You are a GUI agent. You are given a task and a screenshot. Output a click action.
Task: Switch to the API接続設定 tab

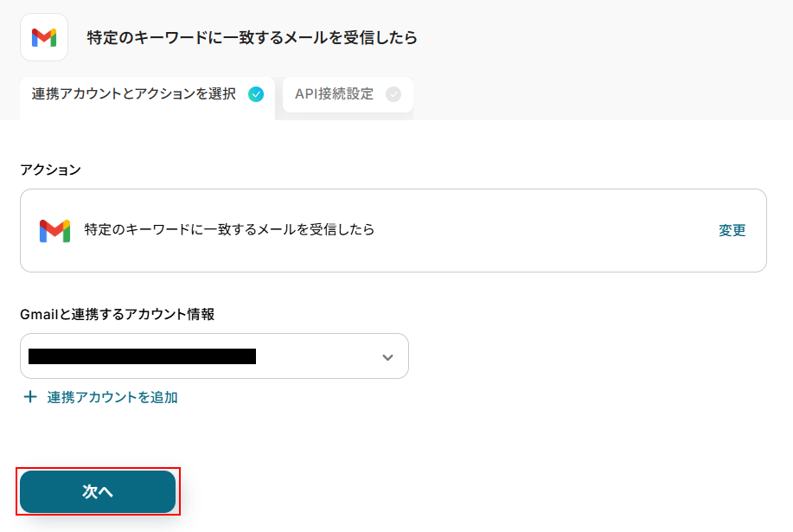click(335, 94)
